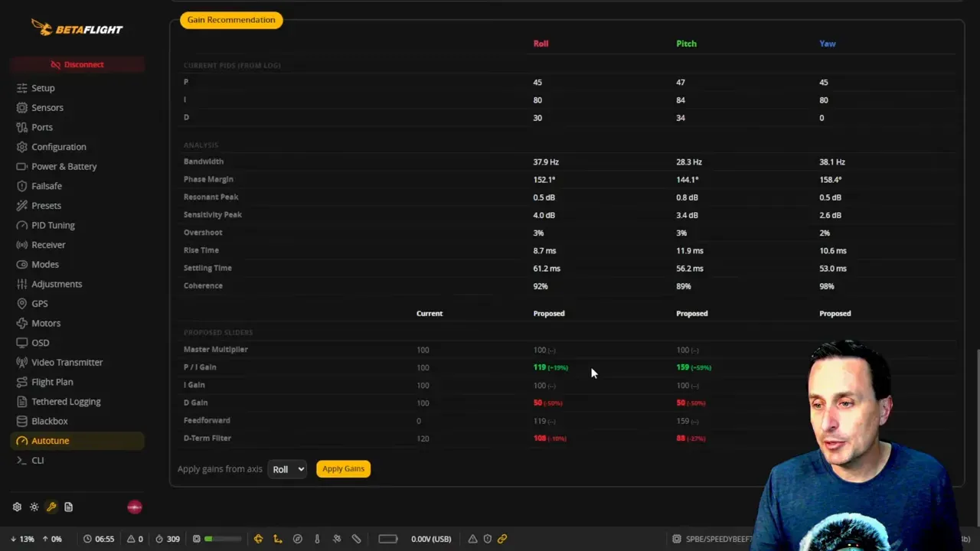980x551 pixels.
Task: Click the Tethered Logging sidebar icon
Action: coord(22,402)
